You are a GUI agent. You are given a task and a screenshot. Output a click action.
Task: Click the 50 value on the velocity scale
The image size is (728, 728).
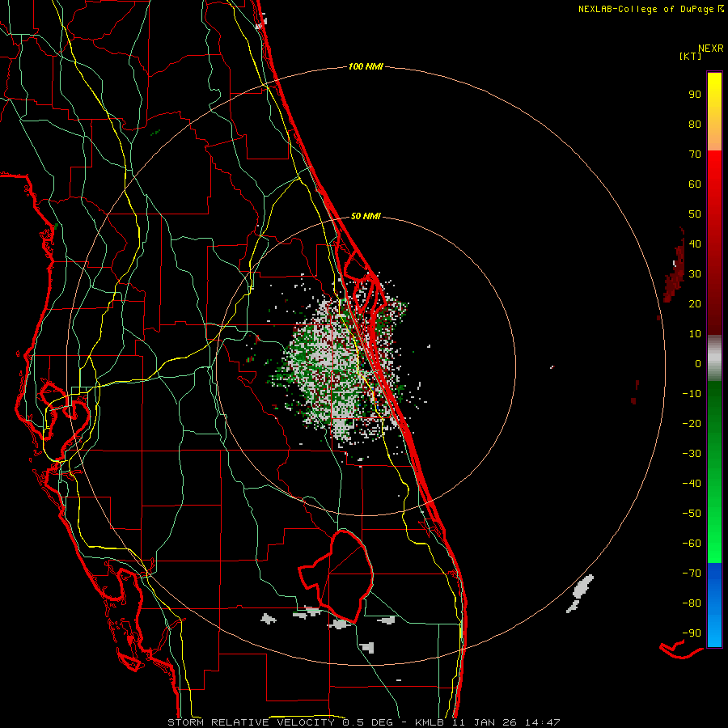click(x=695, y=214)
